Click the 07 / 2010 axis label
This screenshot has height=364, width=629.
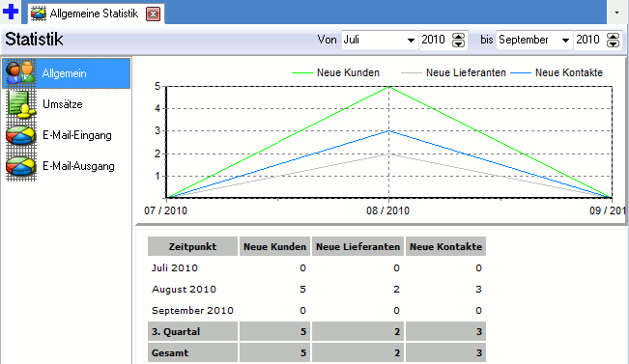[165, 210]
